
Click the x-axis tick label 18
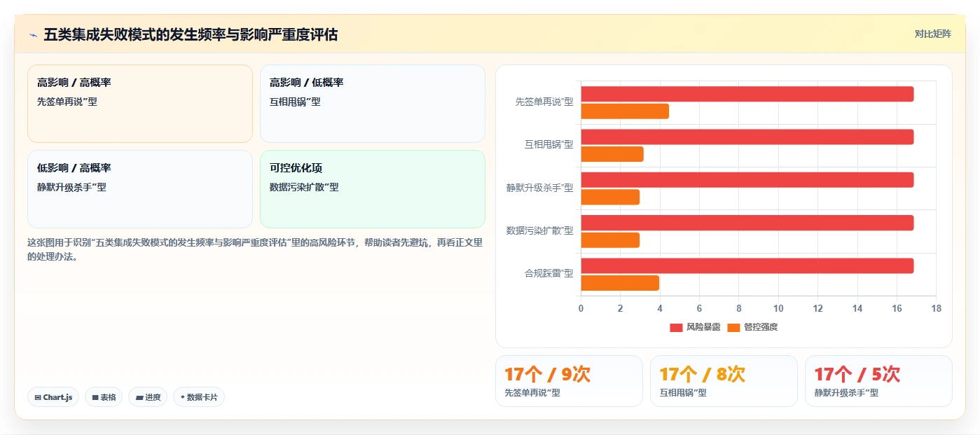[x=937, y=308]
